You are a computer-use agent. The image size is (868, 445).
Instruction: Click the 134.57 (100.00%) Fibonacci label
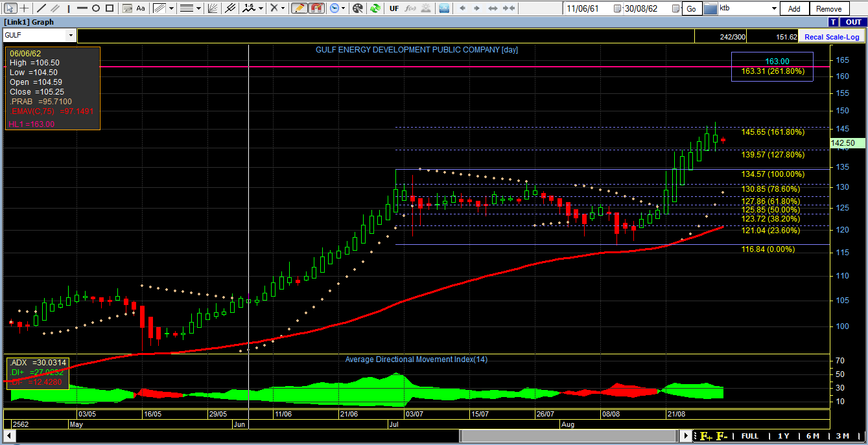pos(773,174)
